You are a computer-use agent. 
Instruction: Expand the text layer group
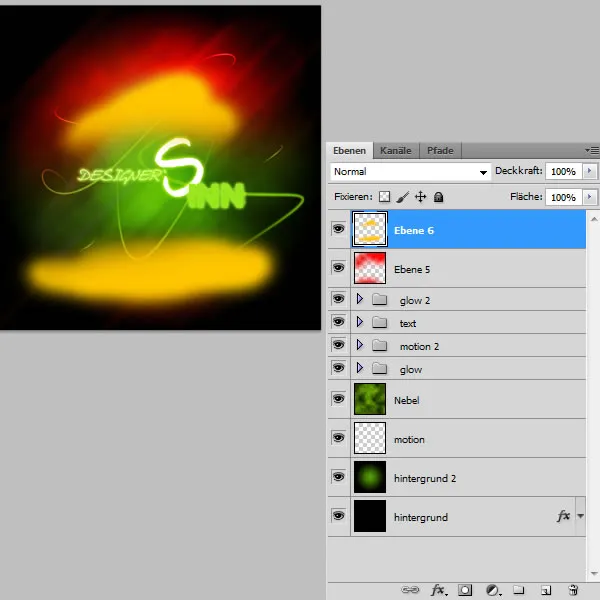coord(360,322)
